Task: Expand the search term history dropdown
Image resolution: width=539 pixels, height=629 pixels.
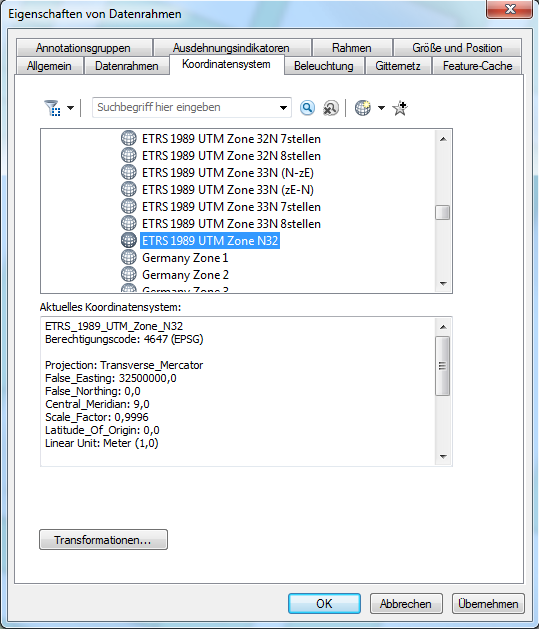Action: (283, 108)
